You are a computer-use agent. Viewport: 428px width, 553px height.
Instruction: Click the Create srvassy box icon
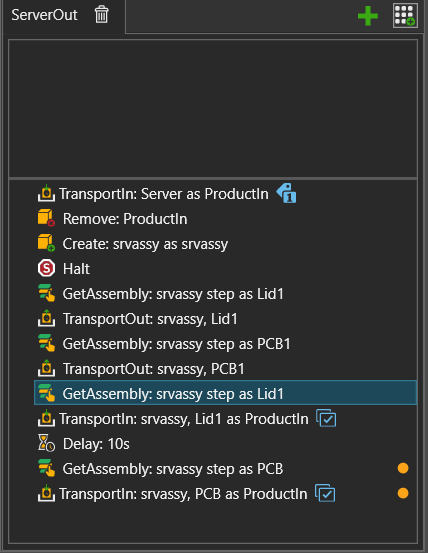point(46,243)
